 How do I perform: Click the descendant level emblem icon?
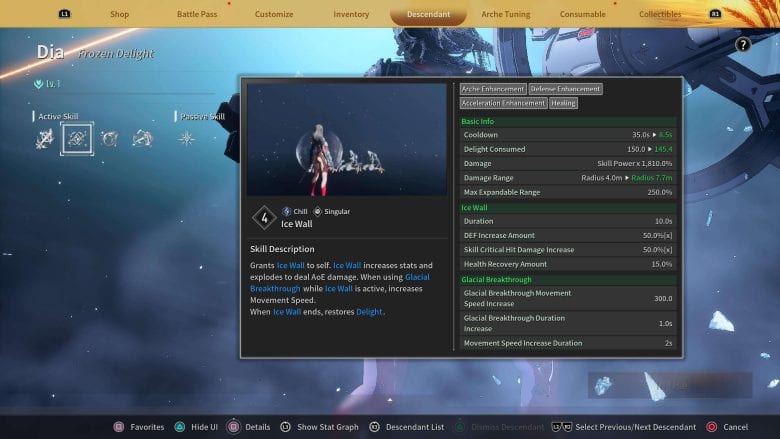click(38, 84)
